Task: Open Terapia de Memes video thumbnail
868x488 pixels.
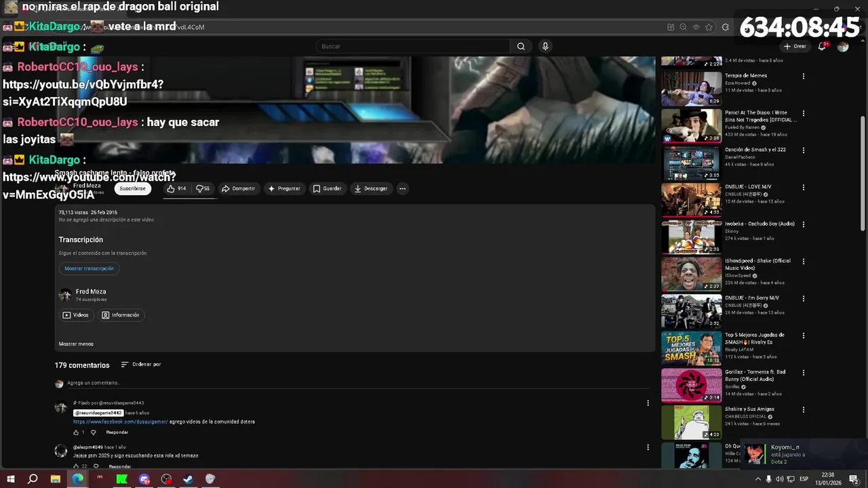Action: click(691, 88)
